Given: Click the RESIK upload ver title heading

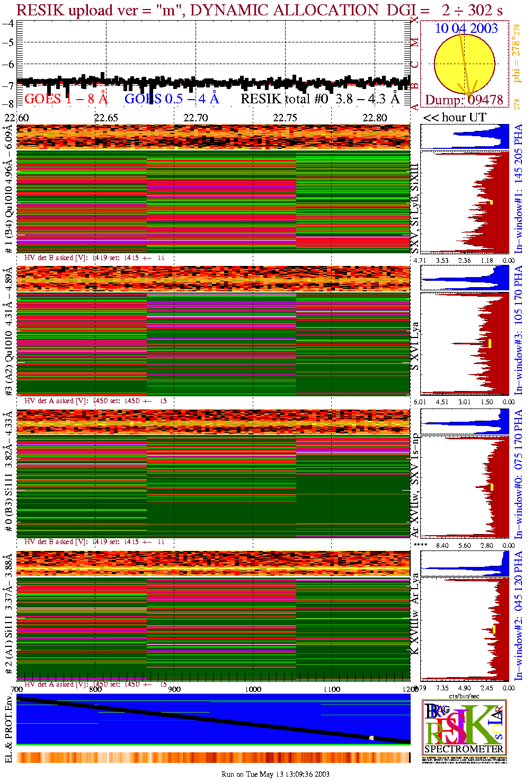Looking at the screenshot, I should click(260, 10).
